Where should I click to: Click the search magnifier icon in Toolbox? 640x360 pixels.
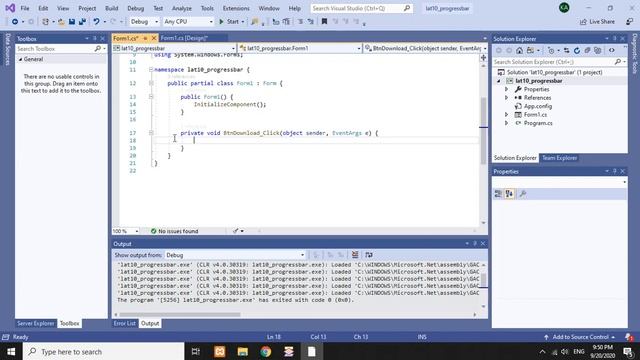[98, 49]
